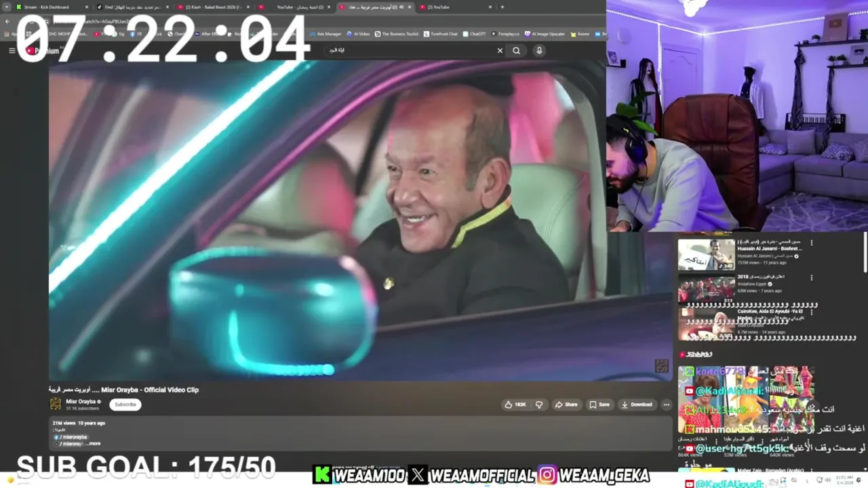Open the Misr Orayba channel avatar
Image resolution: width=868 pixels, height=488 pixels.
56,404
